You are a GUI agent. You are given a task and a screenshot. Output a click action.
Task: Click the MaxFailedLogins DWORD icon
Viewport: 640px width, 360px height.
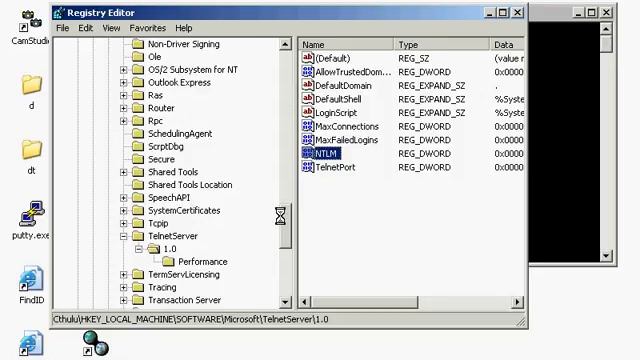[307, 140]
